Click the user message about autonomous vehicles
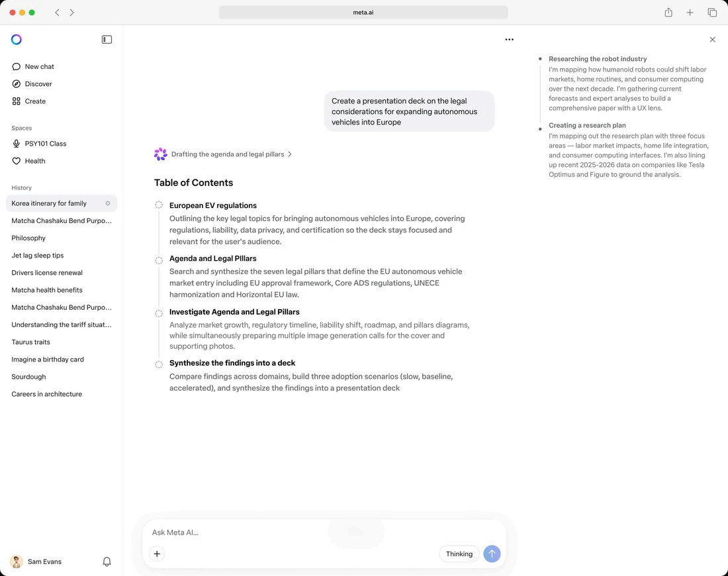The image size is (728, 576). click(x=409, y=111)
